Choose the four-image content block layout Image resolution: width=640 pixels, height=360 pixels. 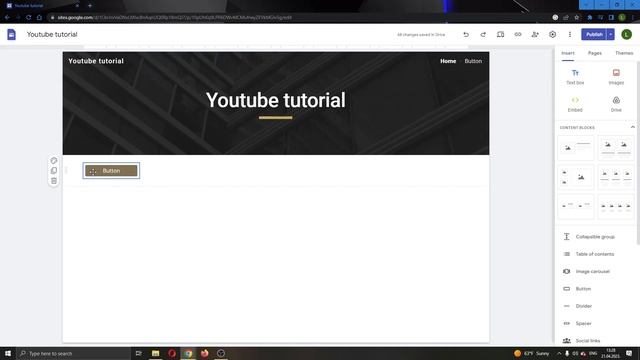(x=616, y=207)
